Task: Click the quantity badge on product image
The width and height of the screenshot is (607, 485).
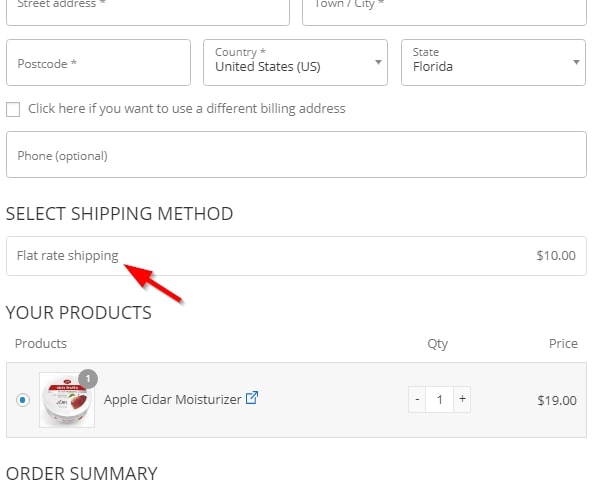Action: click(88, 379)
